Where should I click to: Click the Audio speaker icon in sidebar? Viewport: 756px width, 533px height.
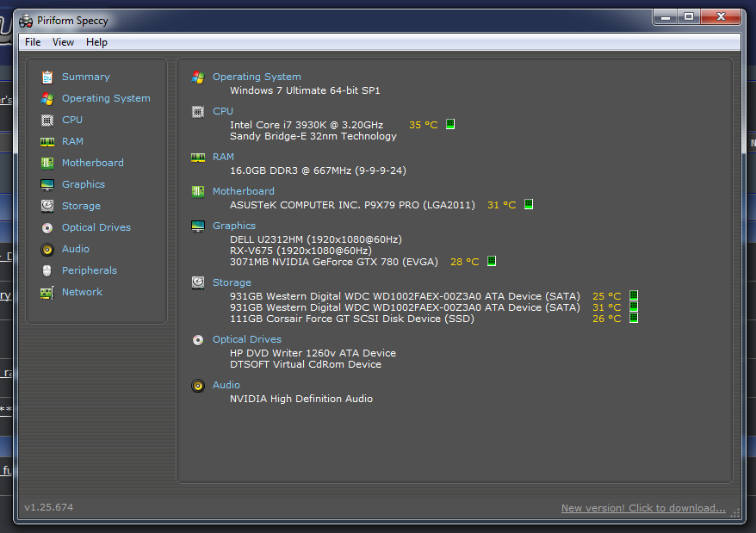coord(47,250)
